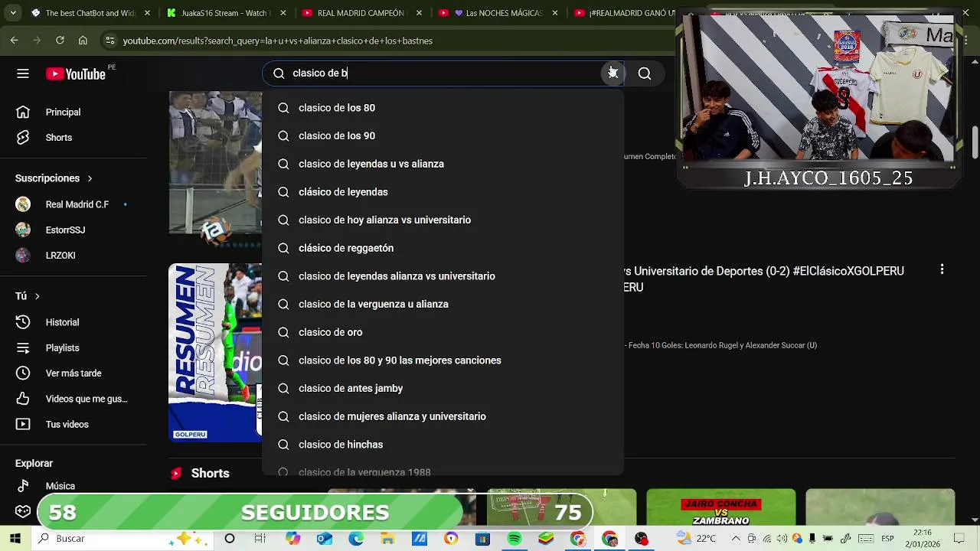Open Playlists in the sidebar

point(62,347)
